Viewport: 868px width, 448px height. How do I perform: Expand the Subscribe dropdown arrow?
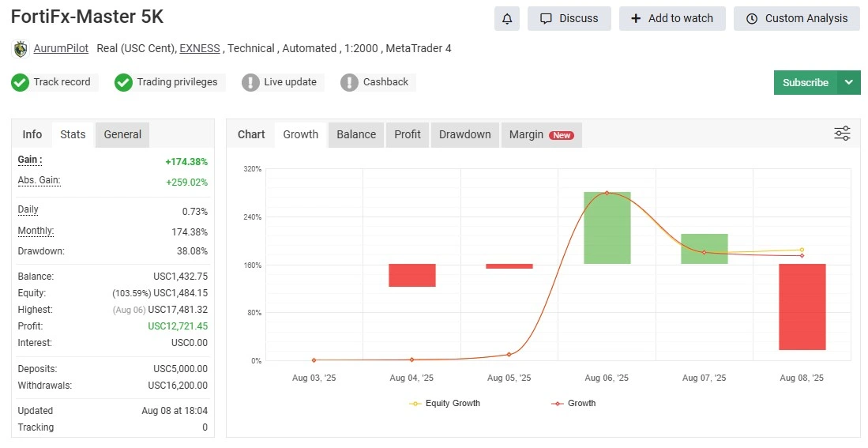pyautogui.click(x=849, y=82)
